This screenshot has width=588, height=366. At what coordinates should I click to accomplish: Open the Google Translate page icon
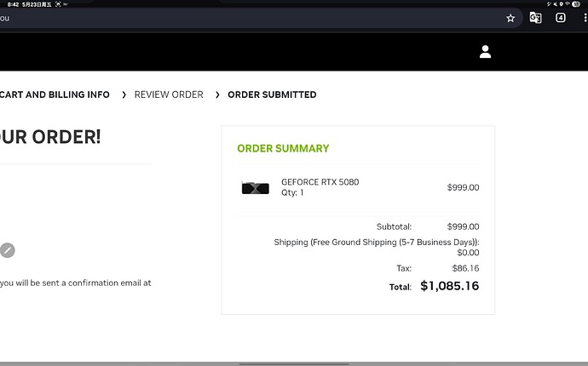535,18
